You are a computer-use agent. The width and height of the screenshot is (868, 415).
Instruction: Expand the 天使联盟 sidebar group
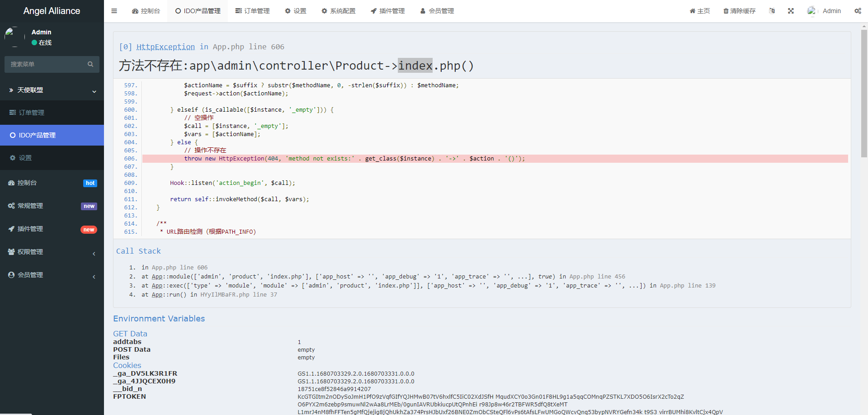52,90
